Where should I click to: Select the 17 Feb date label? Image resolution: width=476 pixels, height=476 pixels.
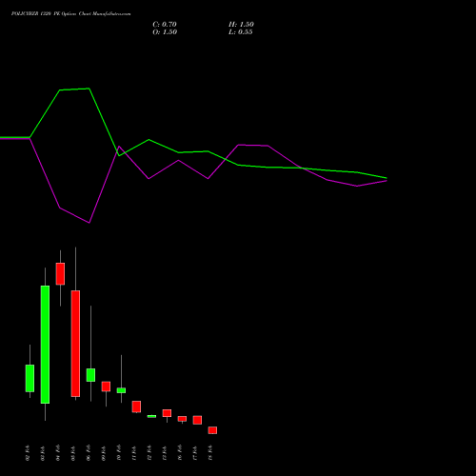point(195,453)
